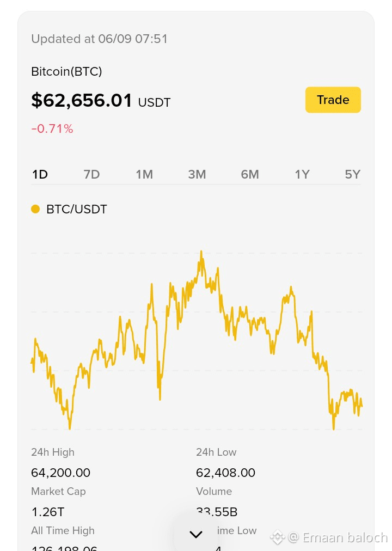Show the 5Y price history
The height and width of the screenshot is (551, 392).
coord(353,174)
